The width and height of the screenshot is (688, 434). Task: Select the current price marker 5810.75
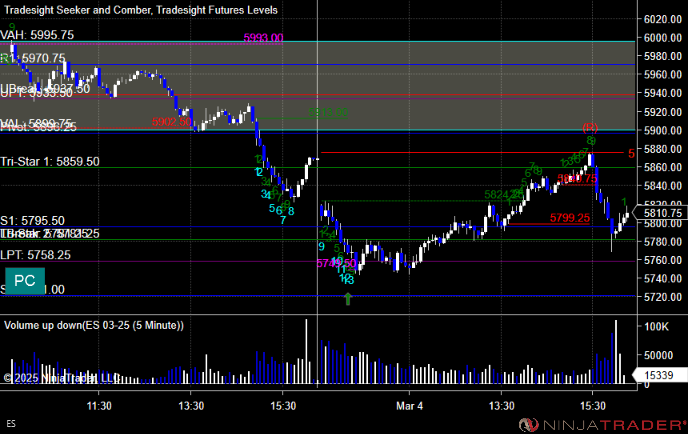click(x=662, y=213)
